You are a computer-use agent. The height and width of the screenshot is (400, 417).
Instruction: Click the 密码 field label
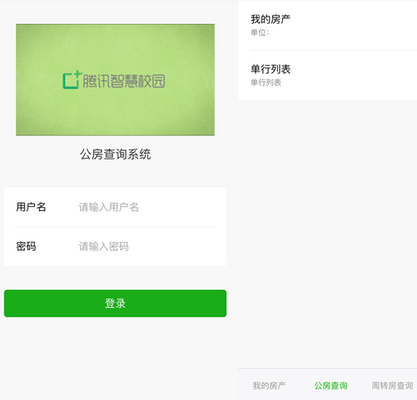[x=26, y=246]
